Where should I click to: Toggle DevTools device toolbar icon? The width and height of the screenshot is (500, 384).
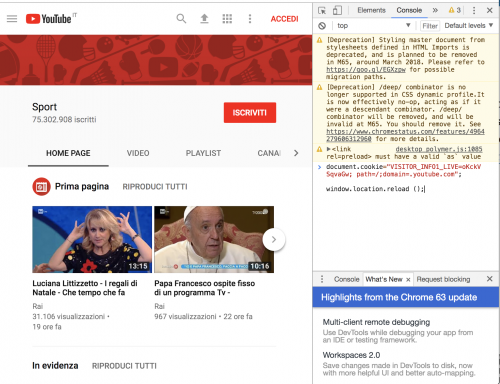pos(337,10)
